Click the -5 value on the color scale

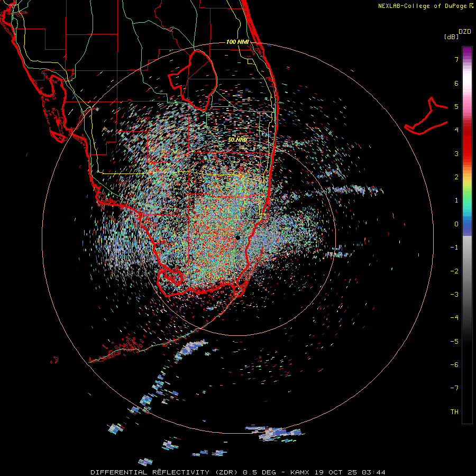tap(454, 342)
